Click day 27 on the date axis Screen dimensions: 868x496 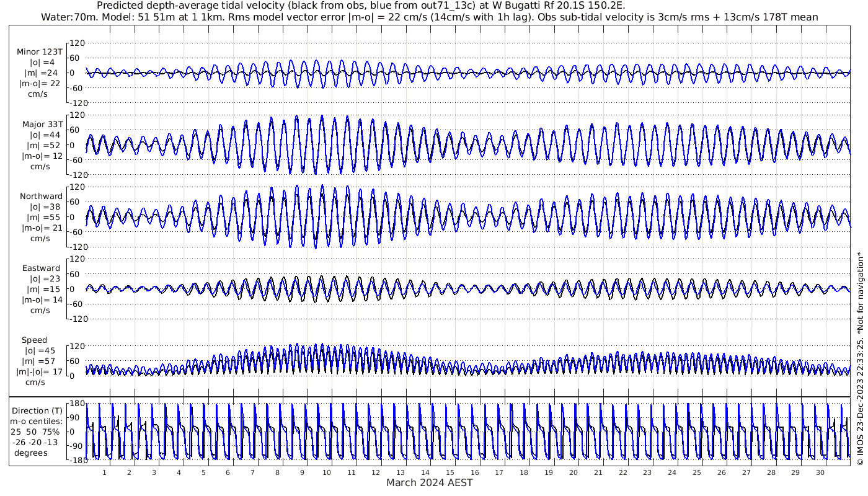click(x=746, y=472)
